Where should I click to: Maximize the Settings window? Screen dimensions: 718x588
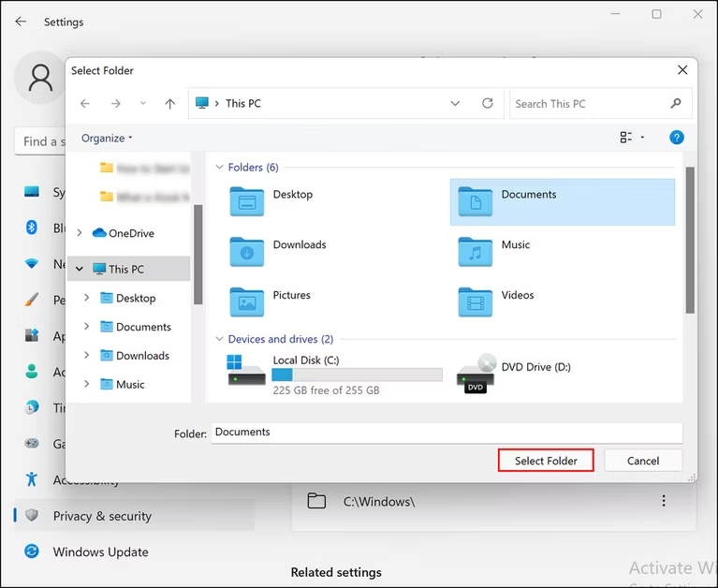click(656, 14)
